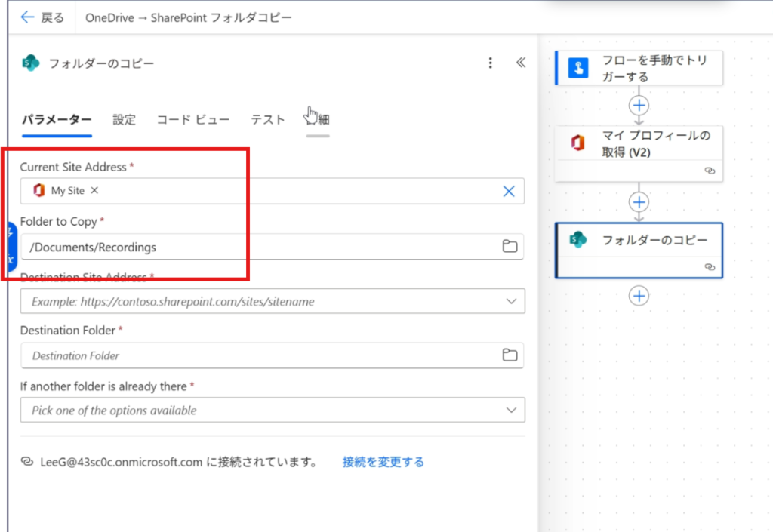Add step below the manual trigger card

coord(639,105)
